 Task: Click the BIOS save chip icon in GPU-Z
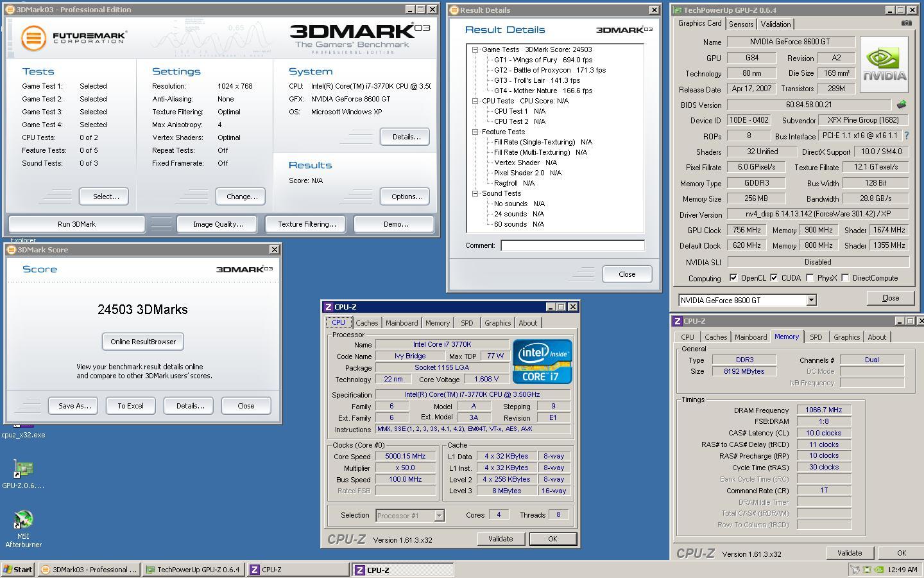point(902,105)
